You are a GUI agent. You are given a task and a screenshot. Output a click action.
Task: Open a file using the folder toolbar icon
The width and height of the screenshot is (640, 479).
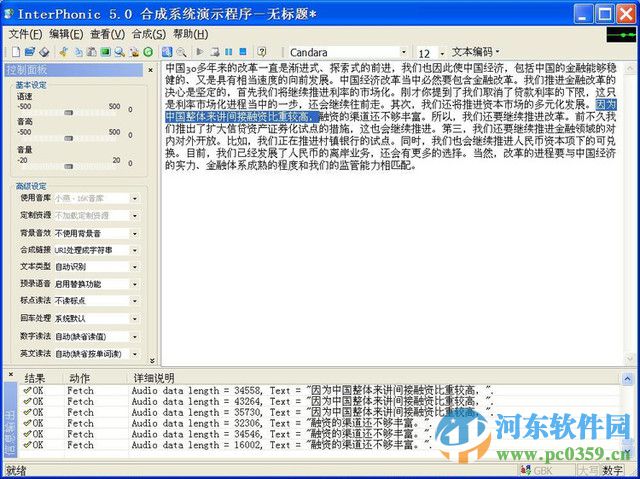point(30,52)
